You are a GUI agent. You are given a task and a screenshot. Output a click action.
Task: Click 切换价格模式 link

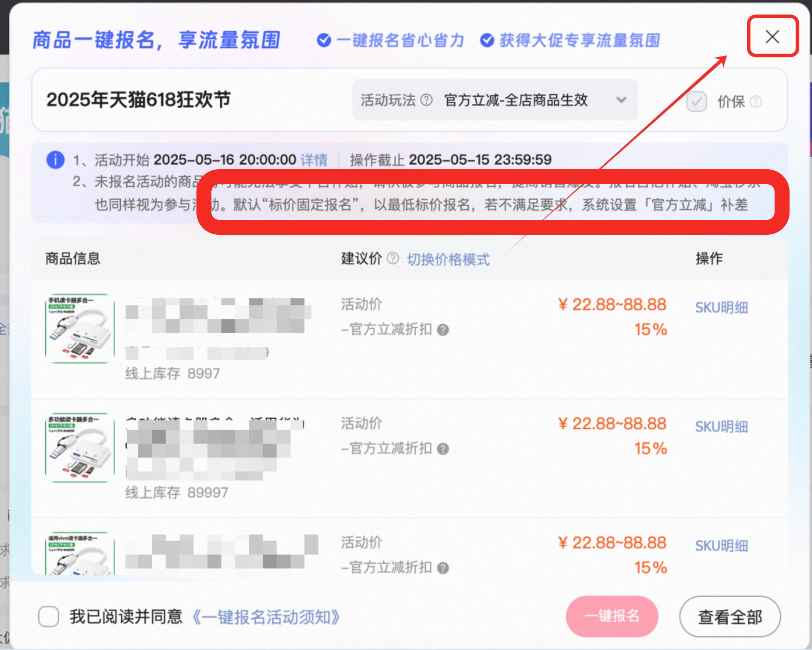448,259
